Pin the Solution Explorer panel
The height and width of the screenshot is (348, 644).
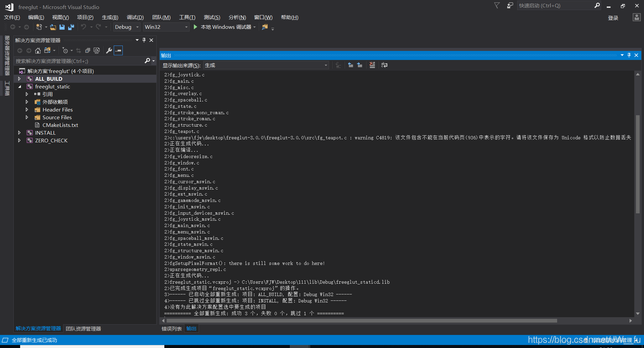point(144,40)
